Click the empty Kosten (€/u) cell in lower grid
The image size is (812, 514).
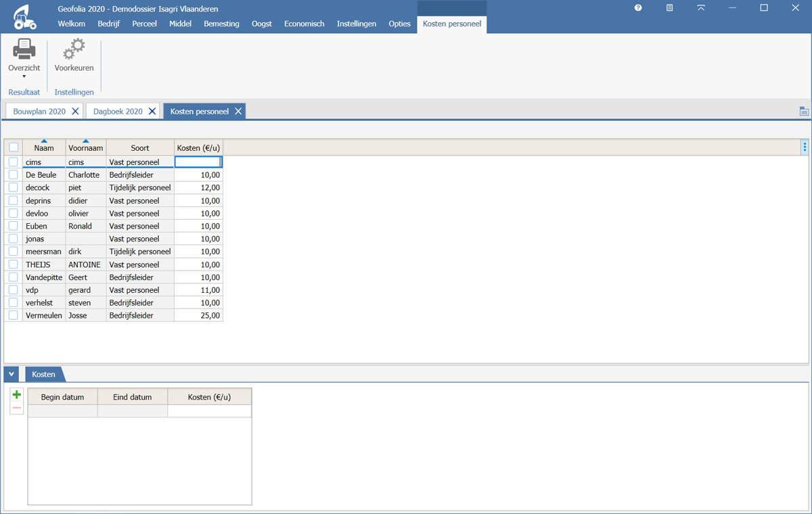(209, 411)
